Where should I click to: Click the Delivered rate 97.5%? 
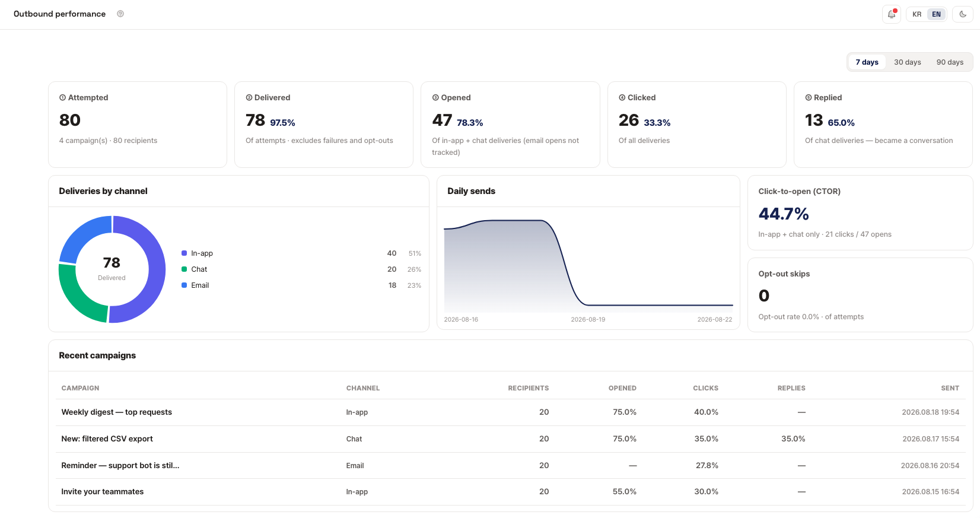click(282, 123)
